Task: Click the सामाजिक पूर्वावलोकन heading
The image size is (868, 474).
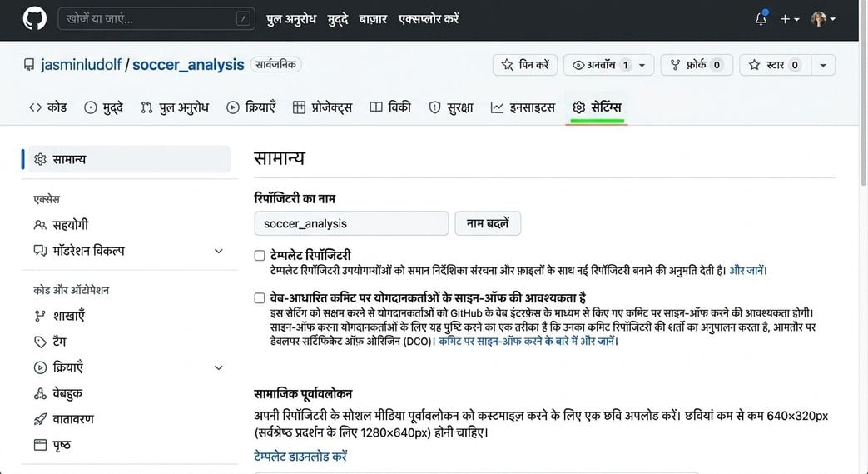Action: point(304,394)
